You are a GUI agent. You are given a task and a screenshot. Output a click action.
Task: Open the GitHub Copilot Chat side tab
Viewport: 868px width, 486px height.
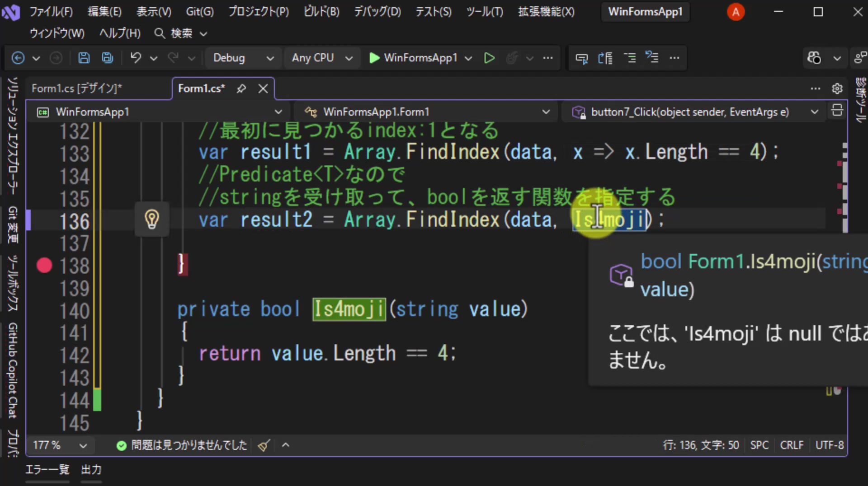click(x=13, y=370)
